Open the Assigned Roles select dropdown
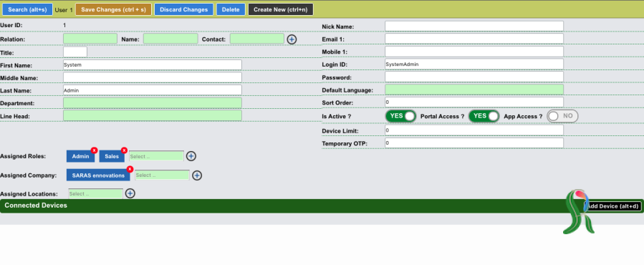 point(156,156)
